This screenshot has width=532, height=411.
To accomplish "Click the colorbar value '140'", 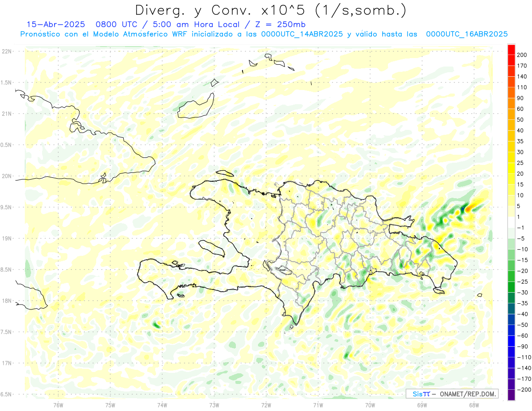I will coord(522,77).
